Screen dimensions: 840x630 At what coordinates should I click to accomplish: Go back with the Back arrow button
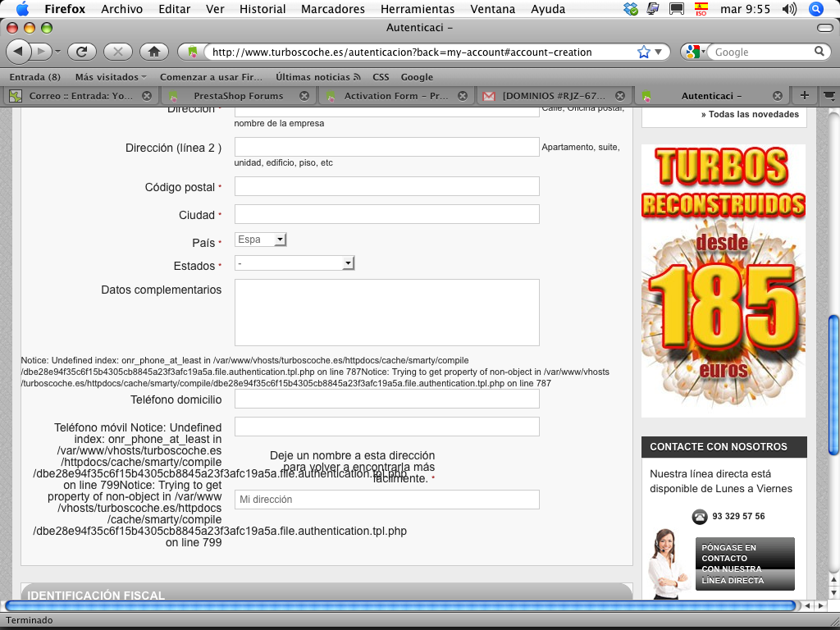[x=19, y=52]
